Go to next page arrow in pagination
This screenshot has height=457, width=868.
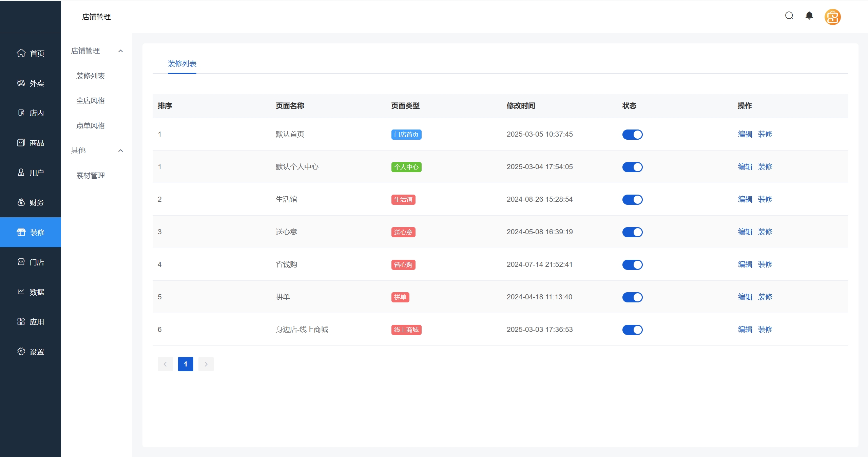point(206,364)
